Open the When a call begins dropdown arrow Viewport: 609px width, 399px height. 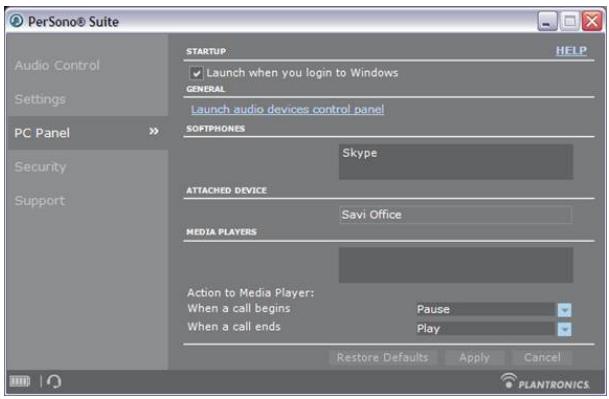pyautogui.click(x=564, y=310)
